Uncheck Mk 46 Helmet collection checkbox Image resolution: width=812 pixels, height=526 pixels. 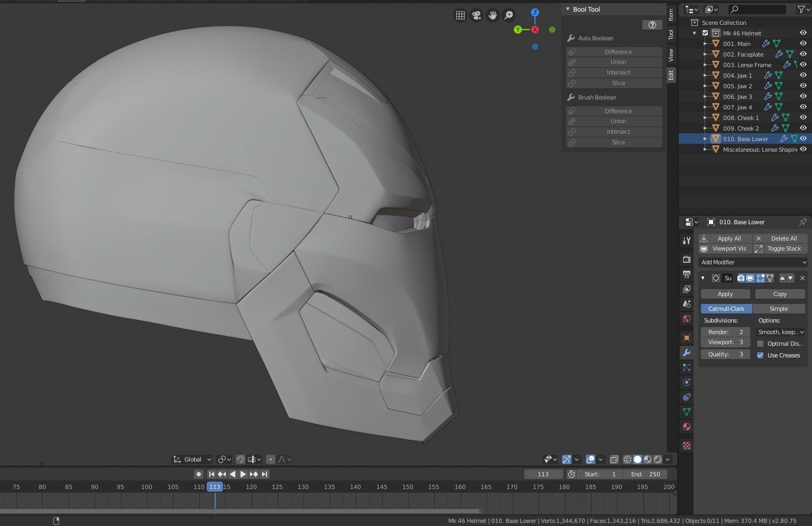(x=705, y=33)
